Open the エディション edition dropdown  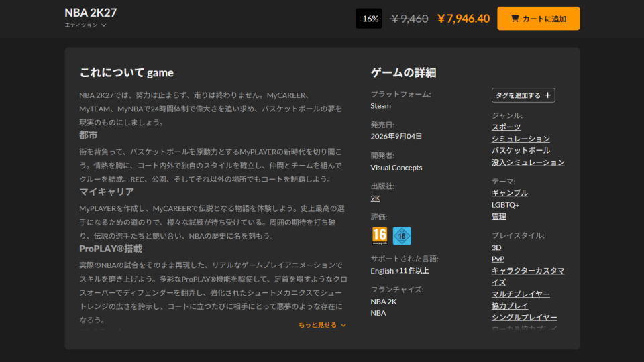pos(85,25)
